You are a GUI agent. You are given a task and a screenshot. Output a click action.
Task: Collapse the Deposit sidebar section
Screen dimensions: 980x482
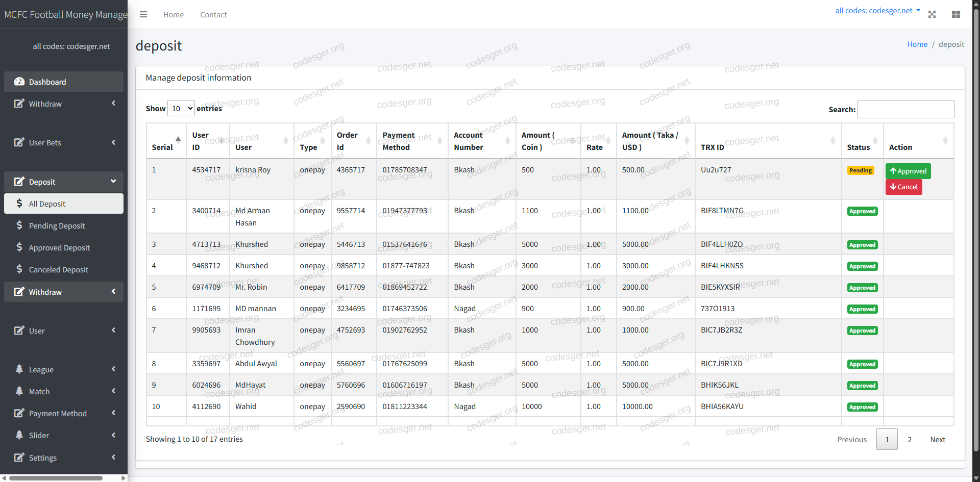click(x=64, y=182)
